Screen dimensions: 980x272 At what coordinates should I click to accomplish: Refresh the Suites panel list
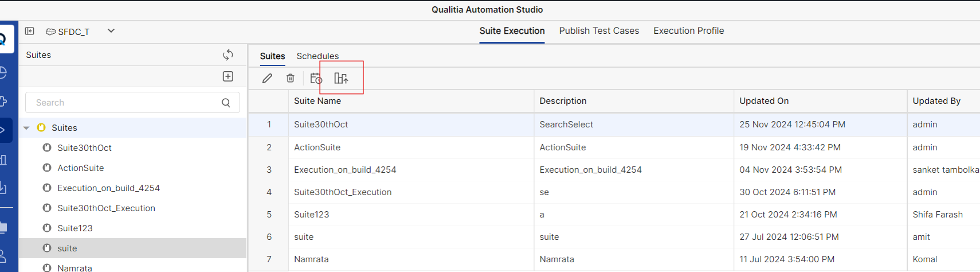pyautogui.click(x=228, y=55)
